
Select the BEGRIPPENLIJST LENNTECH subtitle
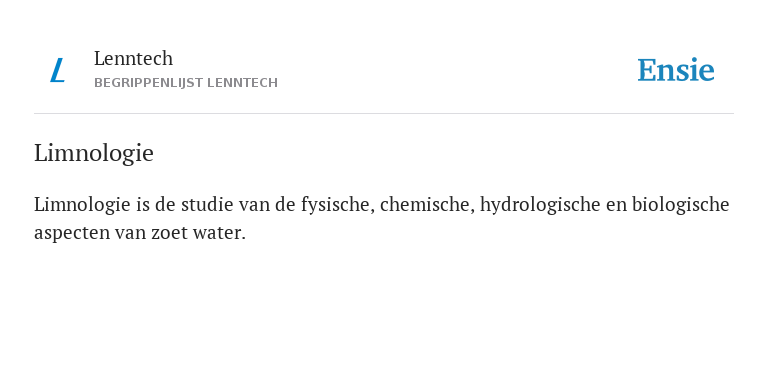coord(186,83)
